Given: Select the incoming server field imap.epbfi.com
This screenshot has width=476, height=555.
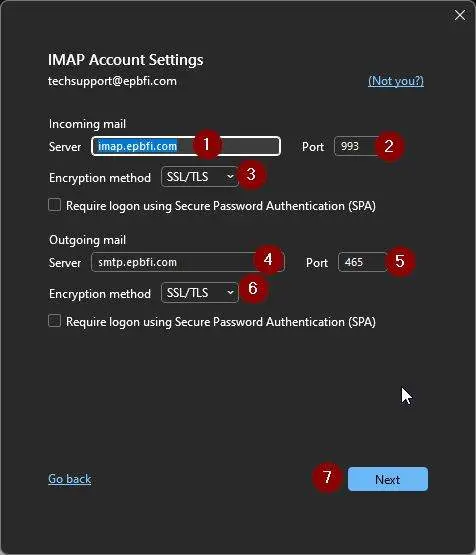Looking at the screenshot, I should [x=186, y=146].
